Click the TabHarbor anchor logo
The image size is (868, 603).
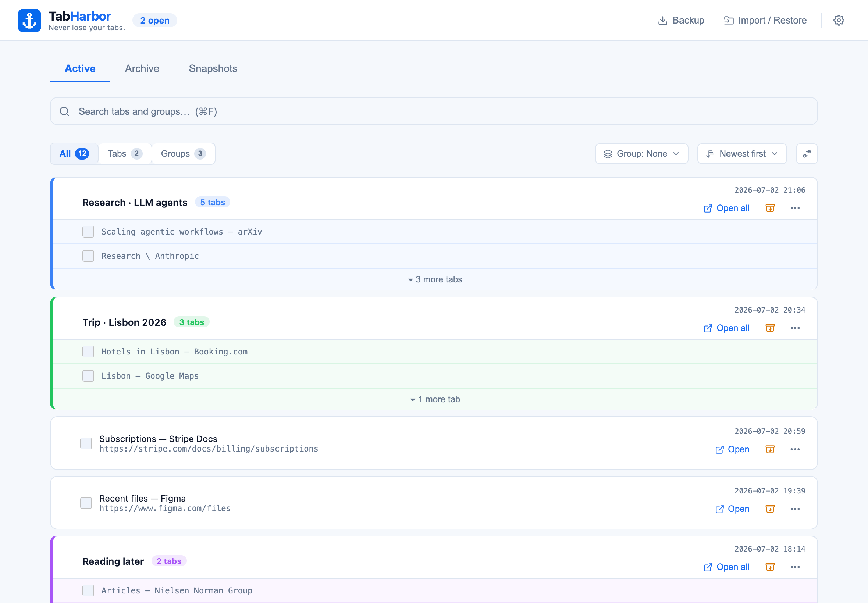pos(29,20)
